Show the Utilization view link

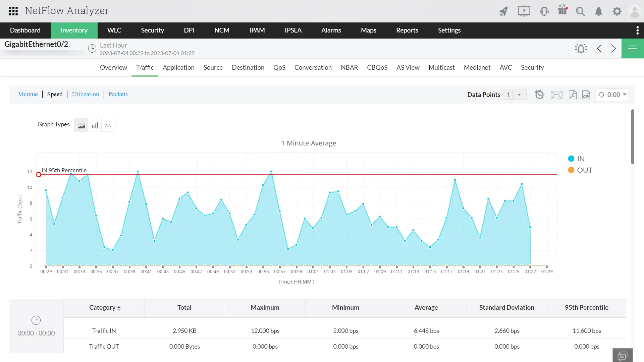(85, 94)
